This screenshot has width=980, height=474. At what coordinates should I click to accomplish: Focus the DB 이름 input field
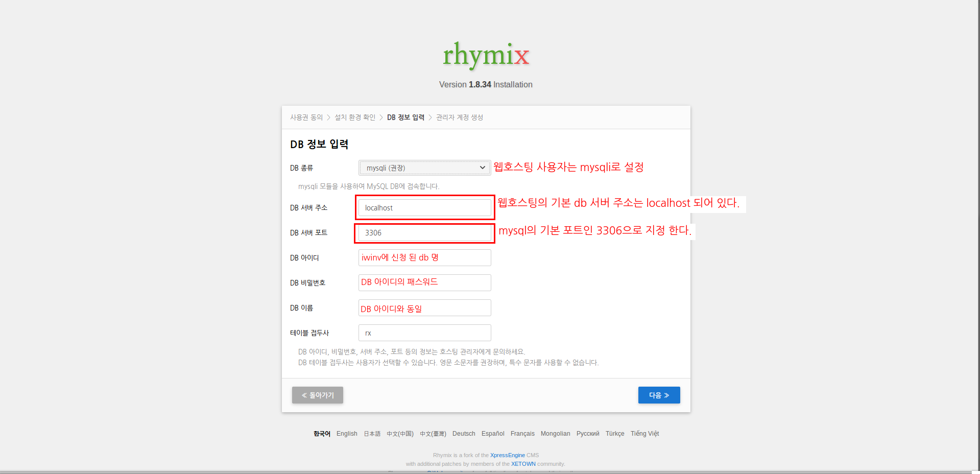pos(424,308)
